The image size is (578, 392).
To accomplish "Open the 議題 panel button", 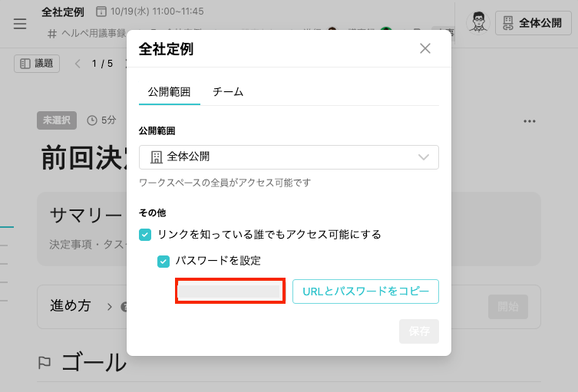I will [x=37, y=64].
